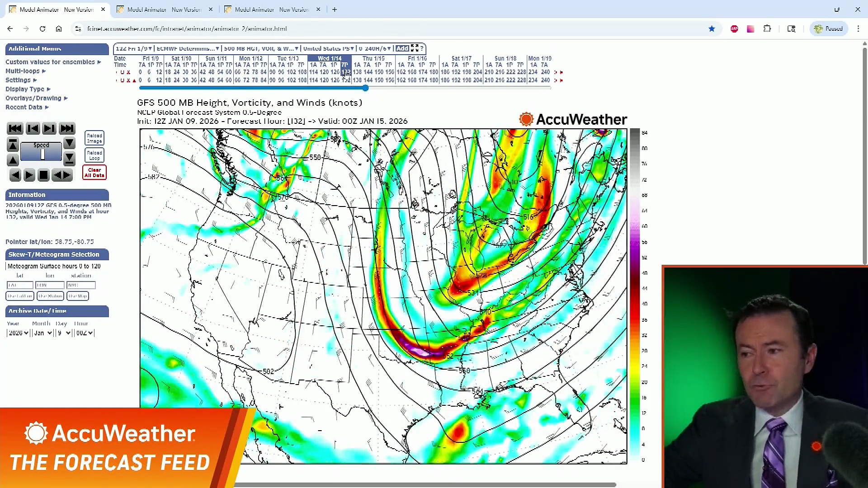This screenshot has width=868, height=488.
Task: Click the Speed slider track
Action: point(42,153)
